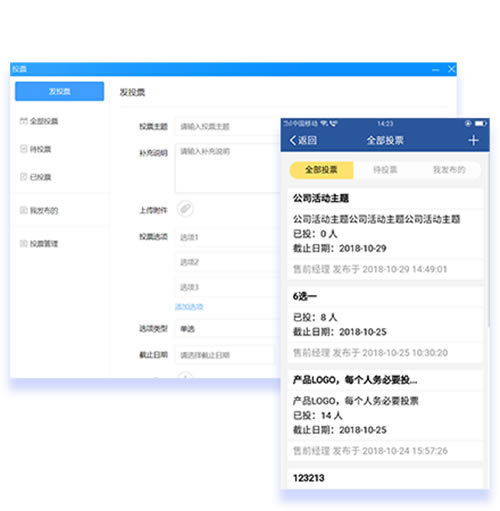Screen dimensions: 500x511
Task: Minimize the 投票 desktop window
Action: pyautogui.click(x=435, y=69)
